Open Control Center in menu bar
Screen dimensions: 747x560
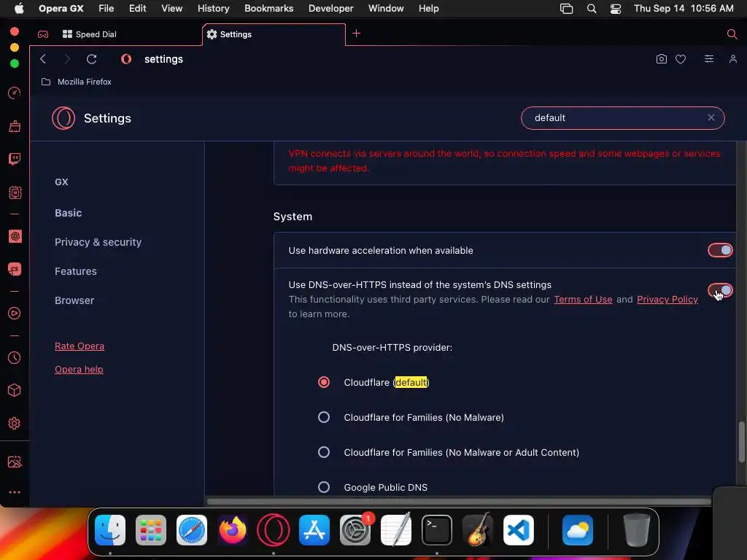[616, 9]
